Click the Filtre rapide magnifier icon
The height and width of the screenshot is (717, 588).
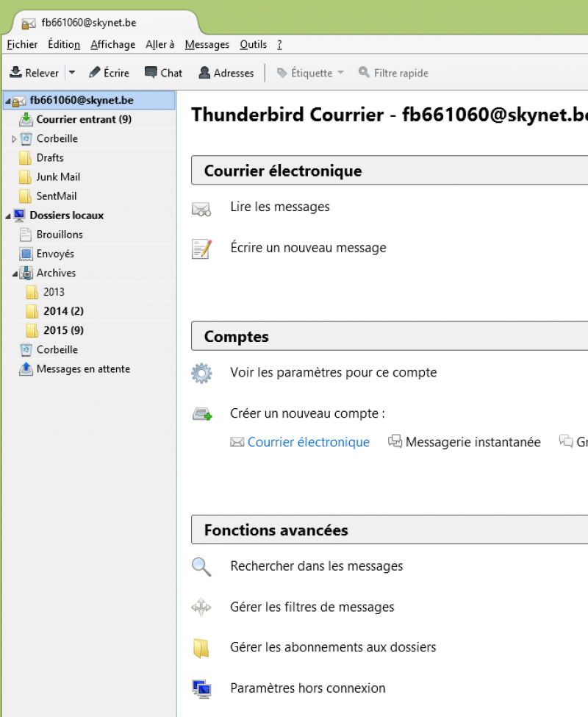364,72
